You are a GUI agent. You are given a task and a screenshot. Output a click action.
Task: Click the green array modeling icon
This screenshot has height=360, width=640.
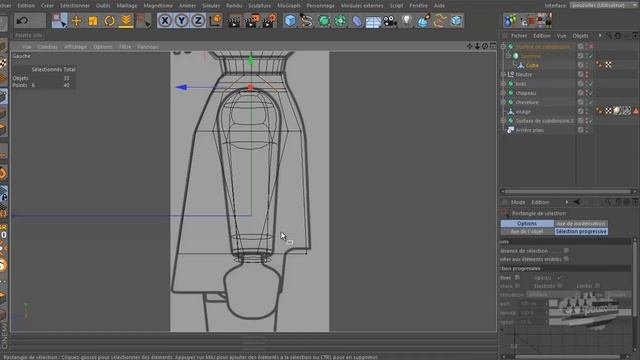(340, 20)
